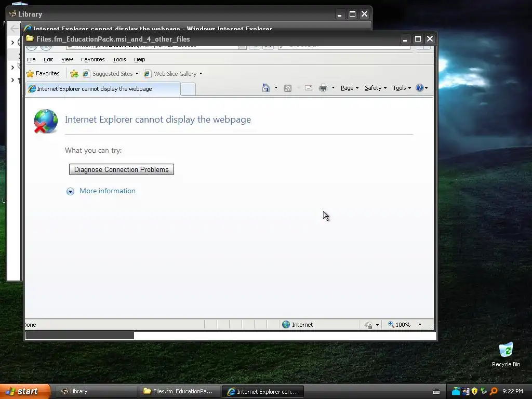This screenshot has height=399, width=532.
Task: Click the police officer tray icon
Action: pos(465,392)
